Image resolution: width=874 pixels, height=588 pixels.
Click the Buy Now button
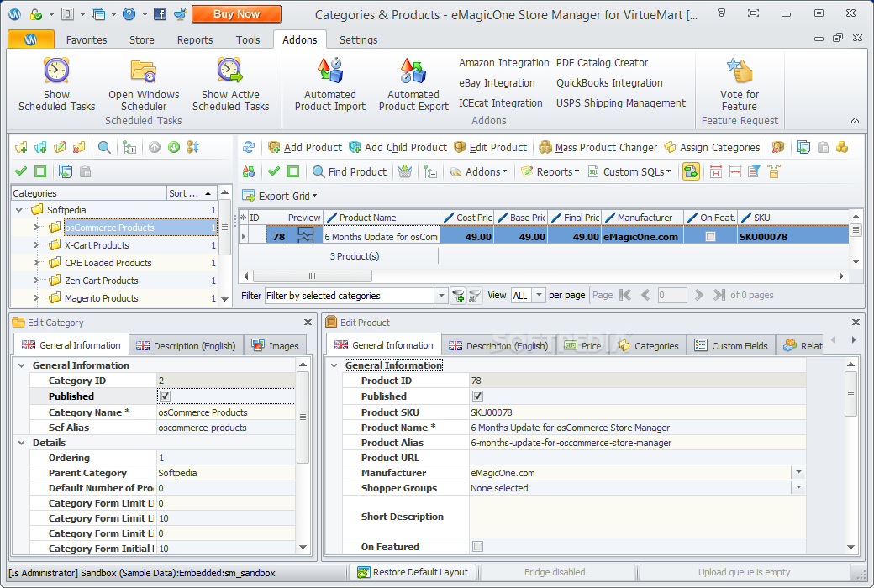coord(236,14)
